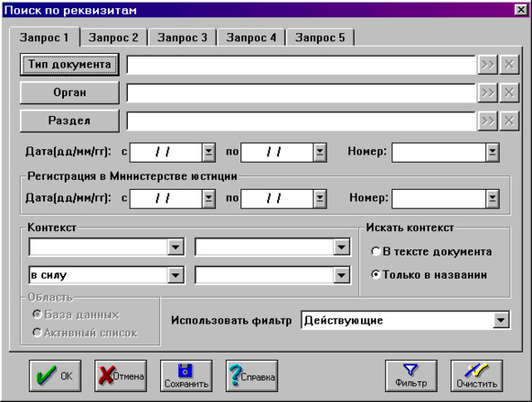
Task: Click the >> arrow icon beside Орган field
Action: coord(488,93)
